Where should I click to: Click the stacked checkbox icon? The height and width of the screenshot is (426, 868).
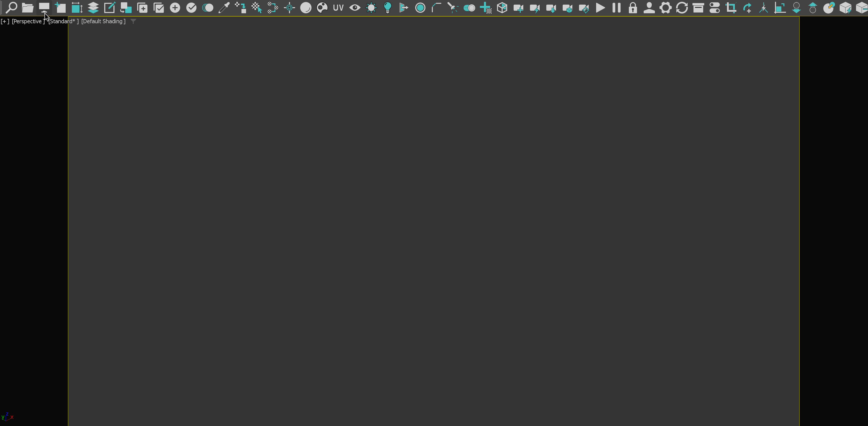[x=158, y=7]
